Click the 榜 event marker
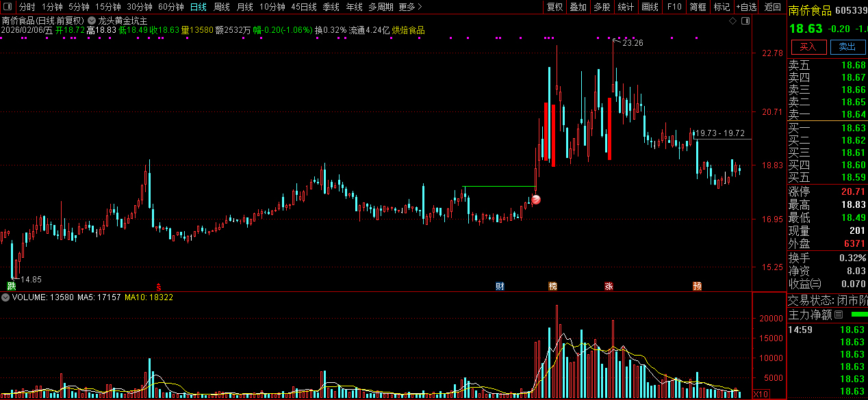 tap(552, 286)
